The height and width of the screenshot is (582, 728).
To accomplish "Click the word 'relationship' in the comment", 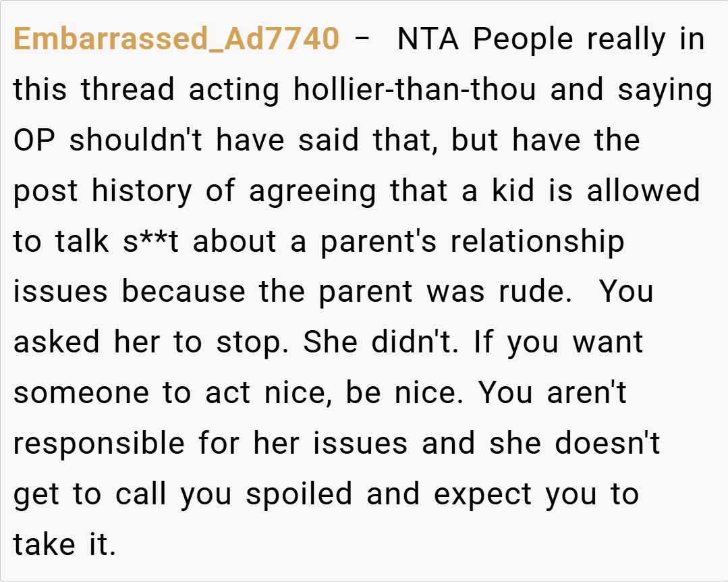I will pos(537,242).
